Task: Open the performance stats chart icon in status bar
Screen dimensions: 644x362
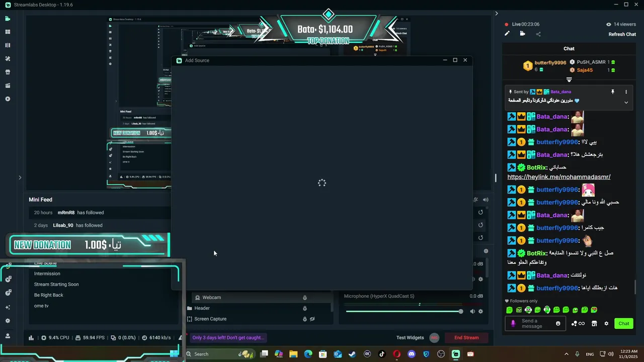Action: (31, 338)
